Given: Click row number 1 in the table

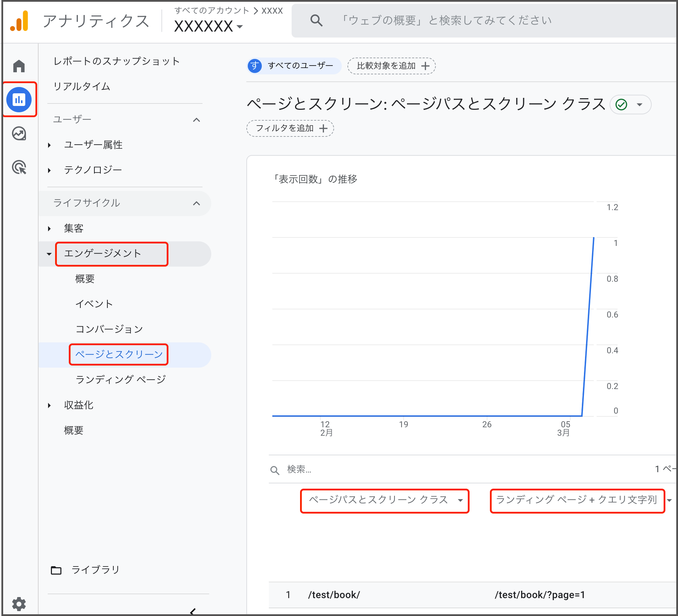Looking at the screenshot, I should [288, 595].
